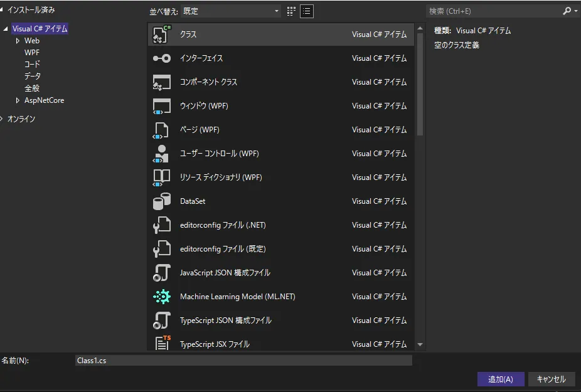Open the search options dropdown arrow
The height and width of the screenshot is (392, 581).
[x=576, y=11]
